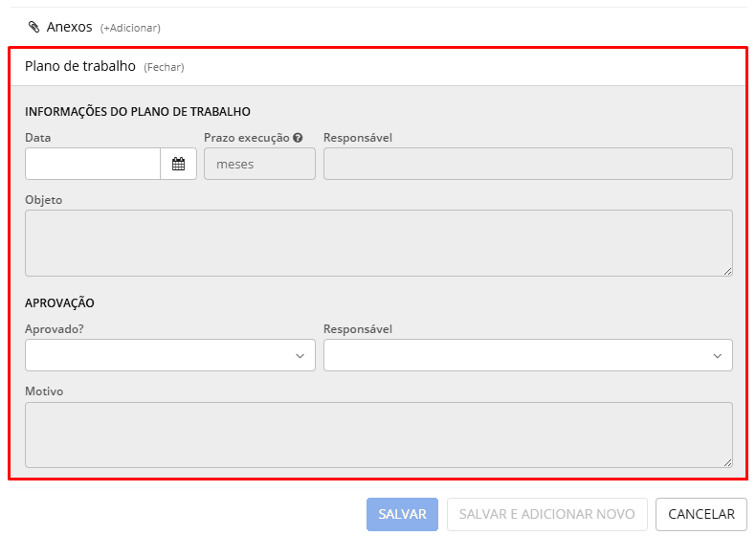Click the Responsável field beside Prazo execução
This screenshot has width=756, height=536.
click(527, 164)
